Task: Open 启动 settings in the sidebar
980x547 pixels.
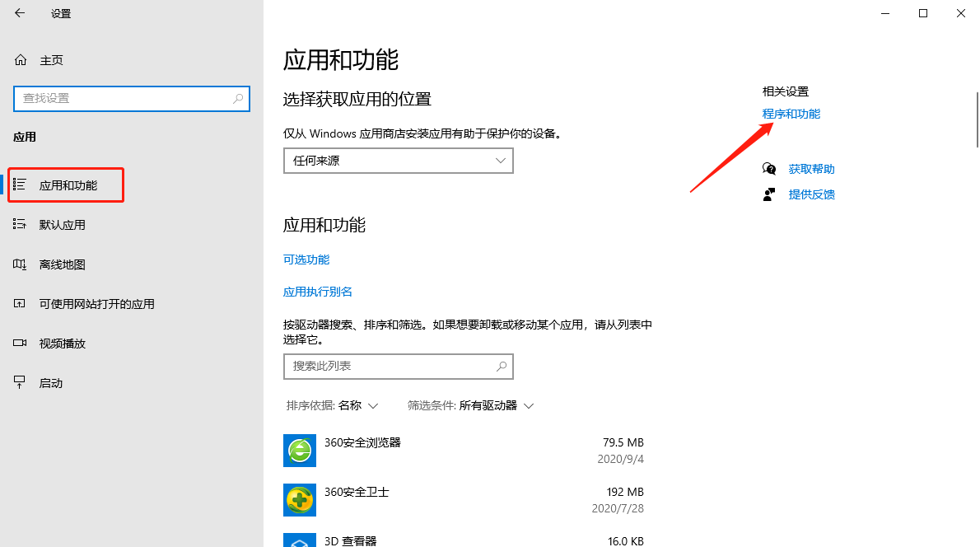Action: tap(19, 382)
